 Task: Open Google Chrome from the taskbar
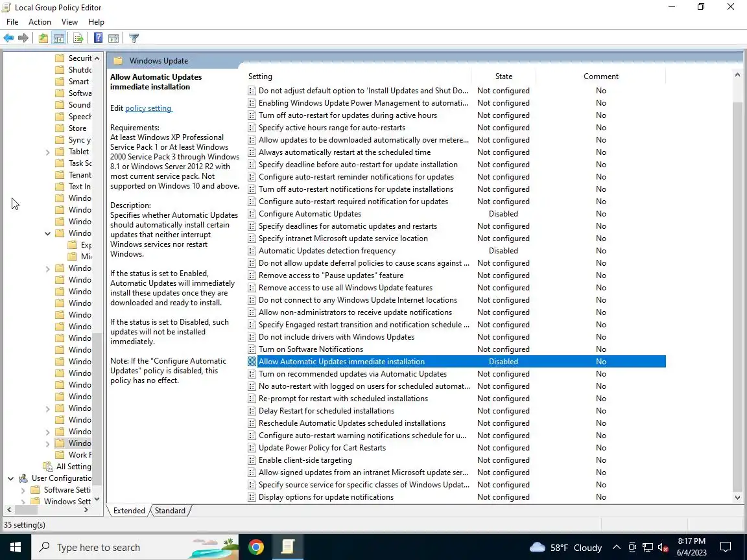256,547
